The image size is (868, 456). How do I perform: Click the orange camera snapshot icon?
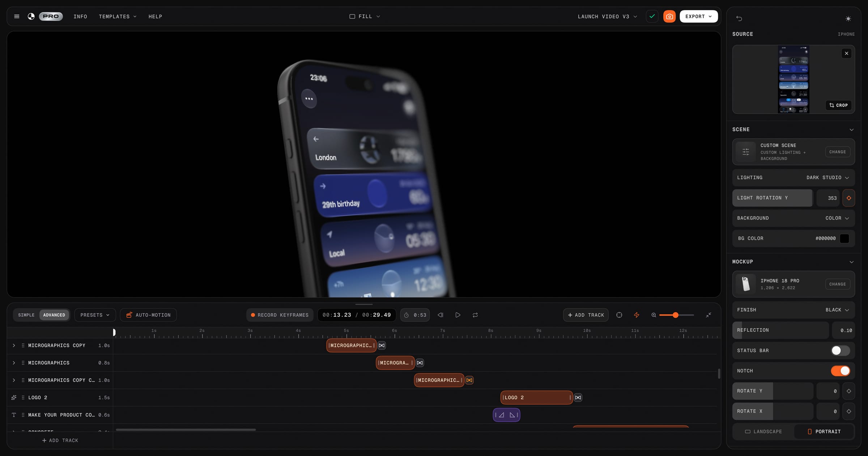pos(669,16)
